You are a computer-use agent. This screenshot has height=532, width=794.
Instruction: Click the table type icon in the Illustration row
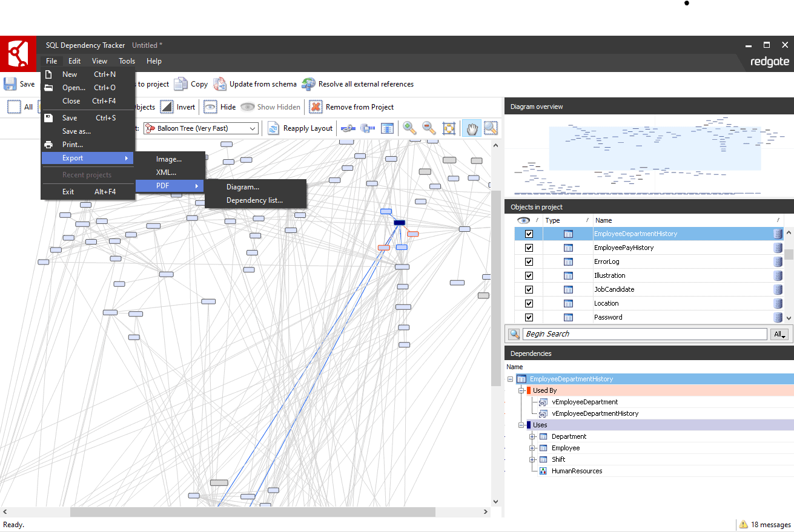(x=568, y=275)
